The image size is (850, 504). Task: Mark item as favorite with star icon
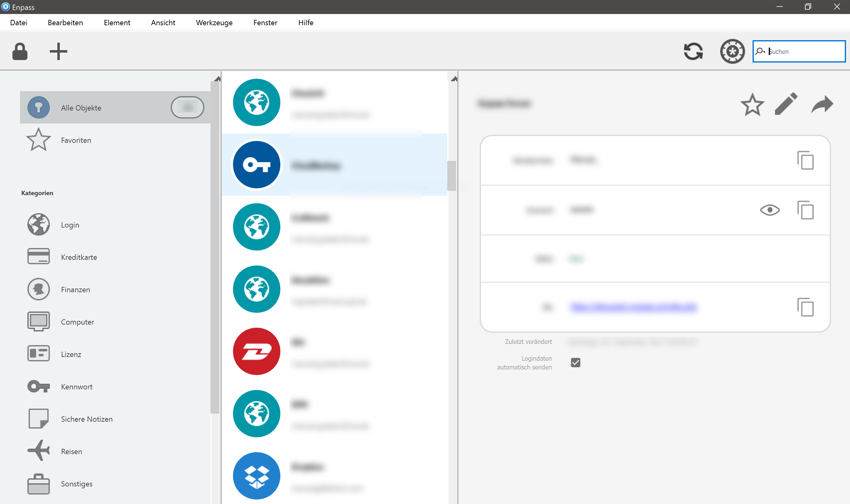coord(752,104)
